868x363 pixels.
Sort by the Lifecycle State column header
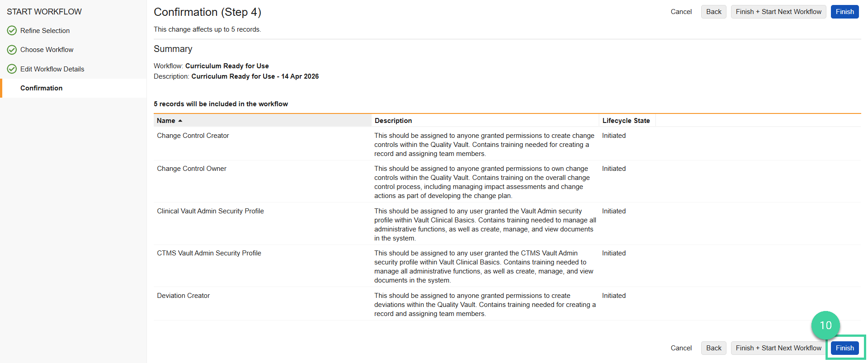626,121
